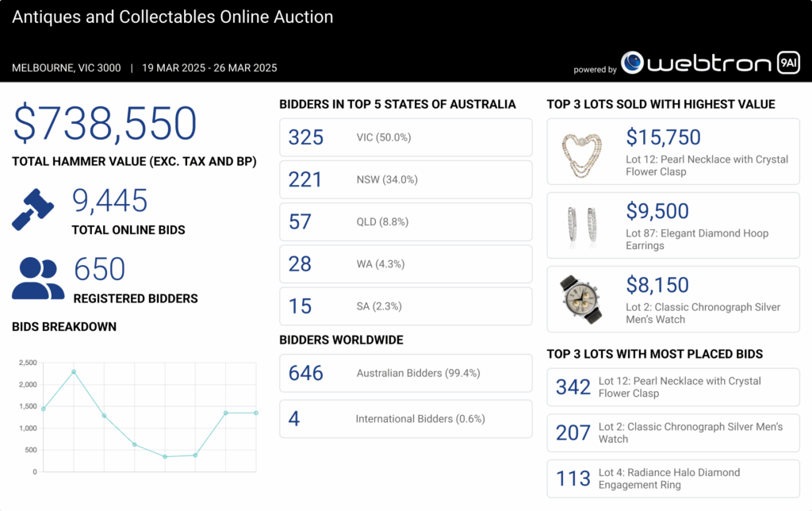Click the Australian Bidders (99.4%) card
Image resolution: width=812 pixels, height=511 pixels.
click(x=405, y=373)
